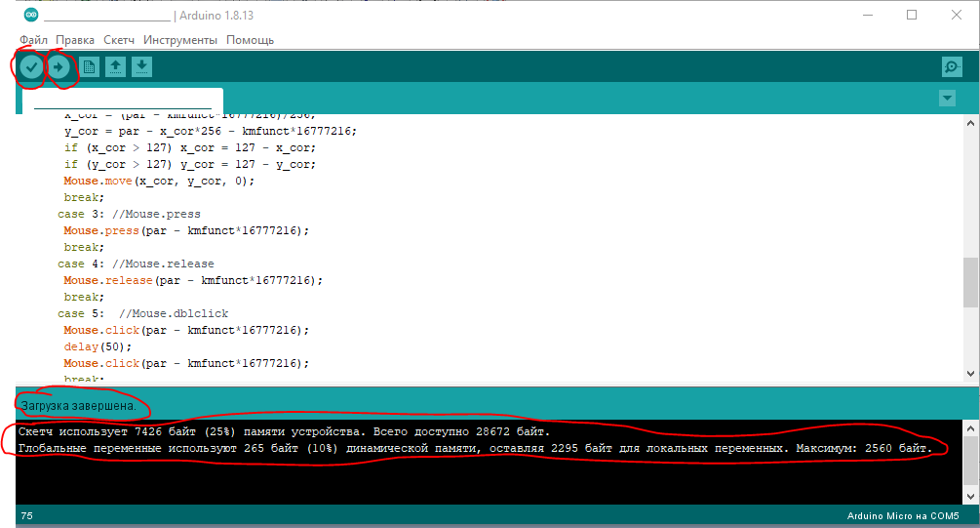980x528 pixels.
Task: Create a new sketch with New icon
Action: [89, 67]
